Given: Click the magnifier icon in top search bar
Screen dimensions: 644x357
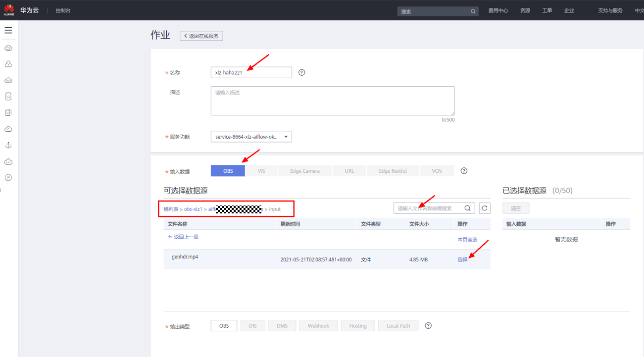Looking at the screenshot, I should [473, 11].
